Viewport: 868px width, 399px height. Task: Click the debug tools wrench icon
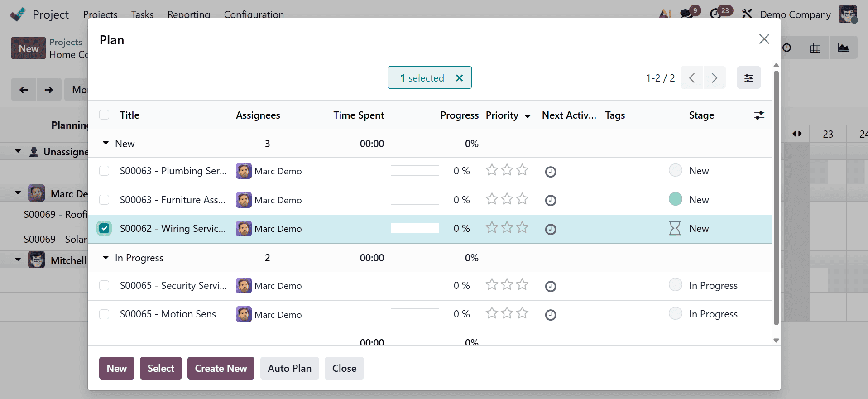point(747,14)
